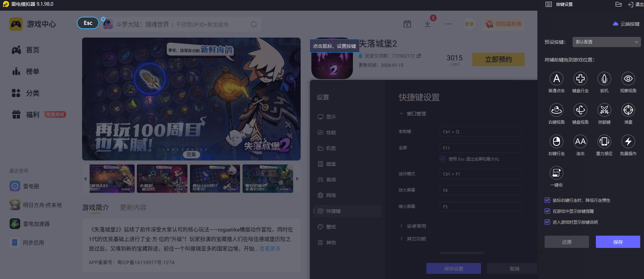Click the 缩小屏幕 F5 shortcut field
Image resolution: width=644 pixels, height=279 pixels.
(x=481, y=207)
